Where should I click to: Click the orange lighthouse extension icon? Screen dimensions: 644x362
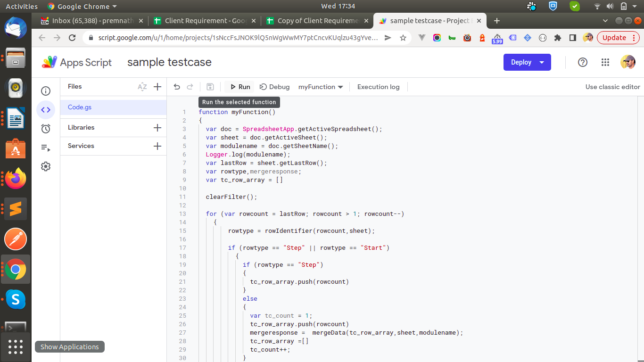click(x=482, y=38)
